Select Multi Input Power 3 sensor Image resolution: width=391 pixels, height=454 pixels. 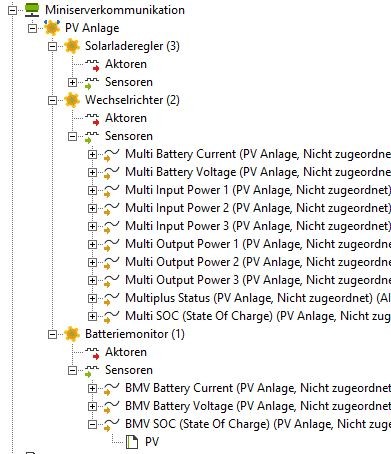click(258, 226)
